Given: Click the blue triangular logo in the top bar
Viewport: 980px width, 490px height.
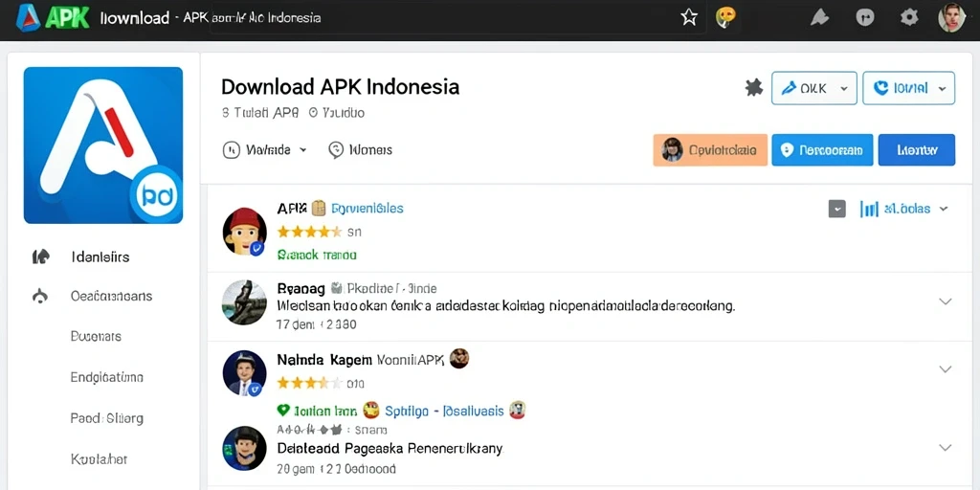Looking at the screenshot, I should 28,17.
